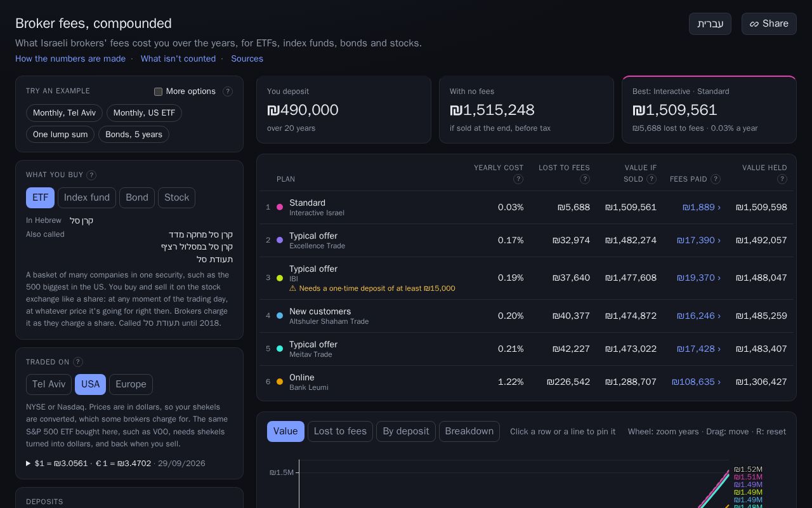Enable the More options checkbox
The image size is (812, 508).
point(159,91)
